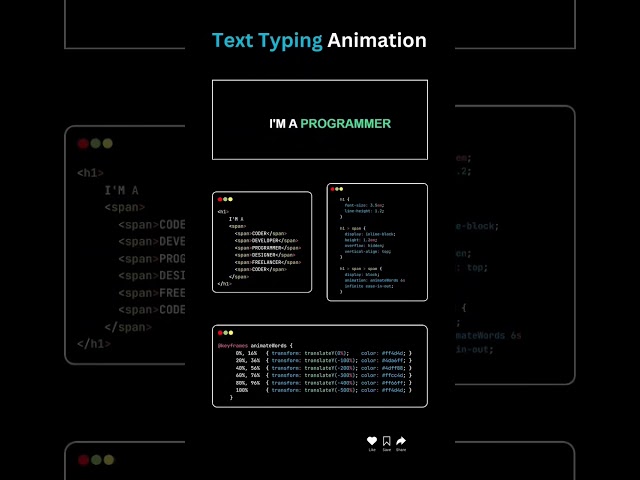Click the '80%, 96%' keyframe step

(x=248, y=383)
